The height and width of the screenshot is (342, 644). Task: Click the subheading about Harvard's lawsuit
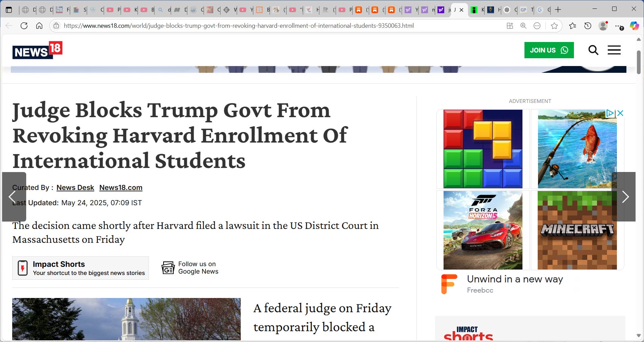(x=195, y=232)
